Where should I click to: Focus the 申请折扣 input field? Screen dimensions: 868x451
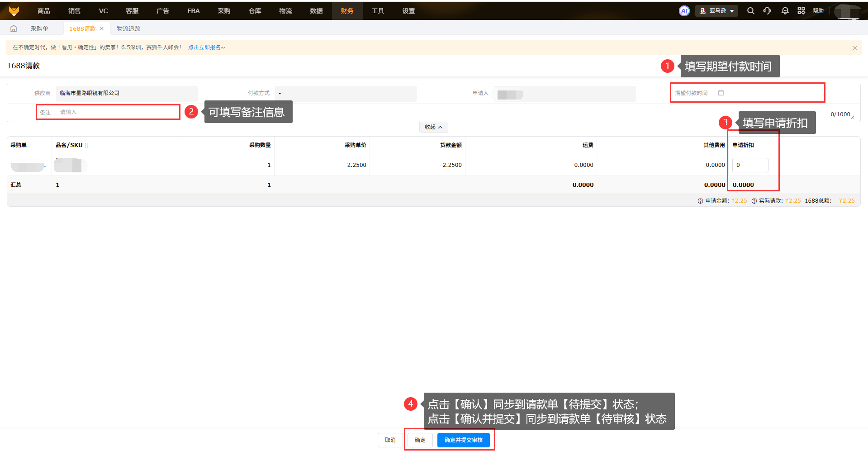(x=750, y=165)
